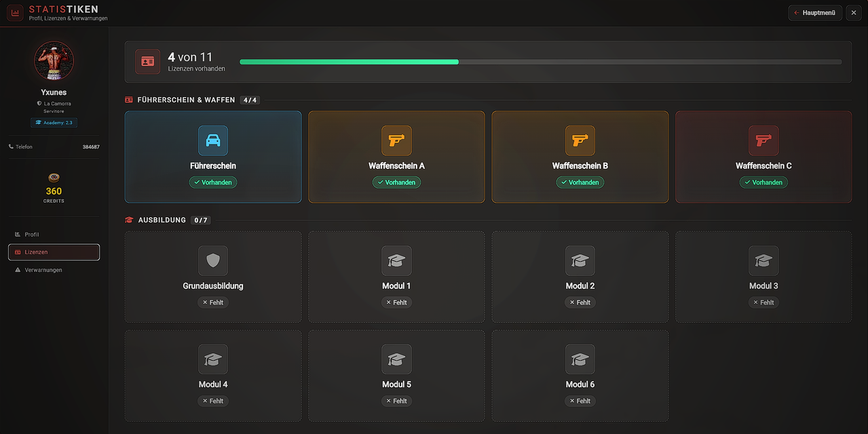The width and height of the screenshot is (868, 434).
Task: Click the blue car icon on Führerschein
Action: [213, 140]
